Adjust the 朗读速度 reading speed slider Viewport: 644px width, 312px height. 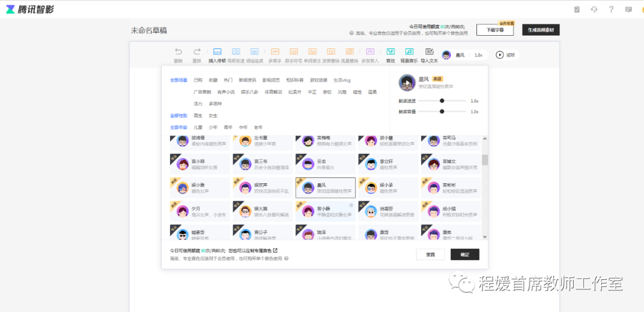pos(442,101)
